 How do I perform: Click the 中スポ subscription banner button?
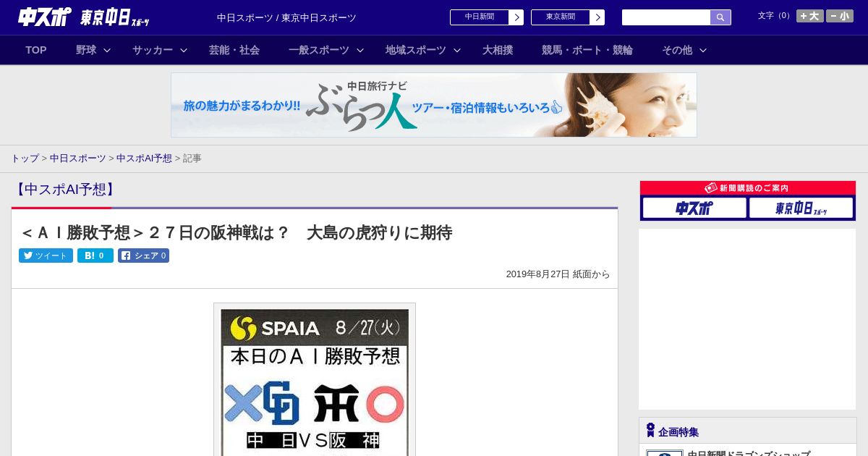click(694, 208)
